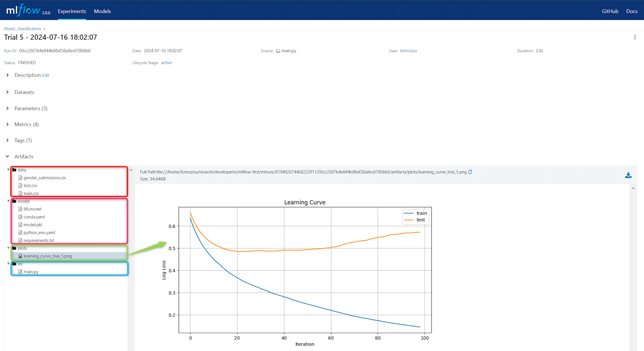Click the python_env.yaml file icon
This screenshot has height=351, width=644.
pos(20,233)
